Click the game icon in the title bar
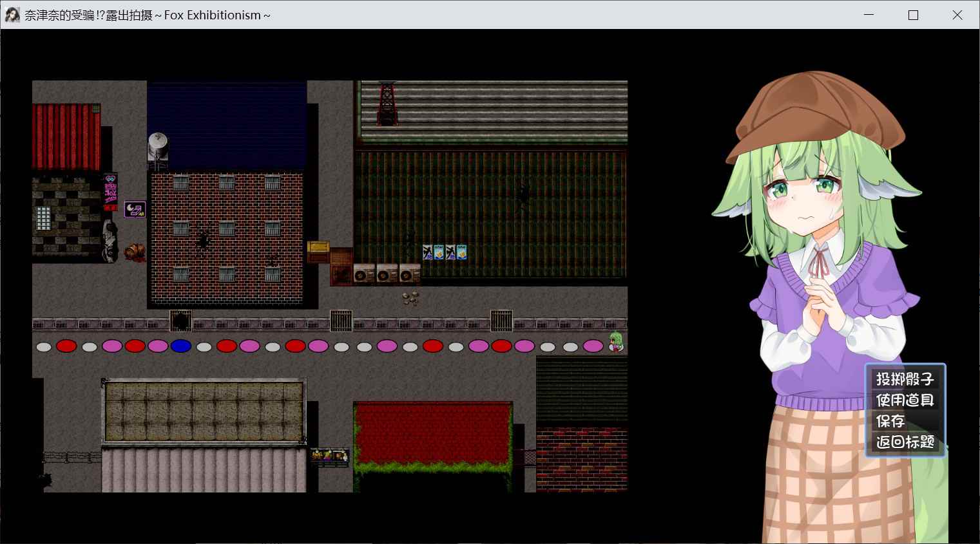Viewport: 980px width, 544px height. point(12,15)
